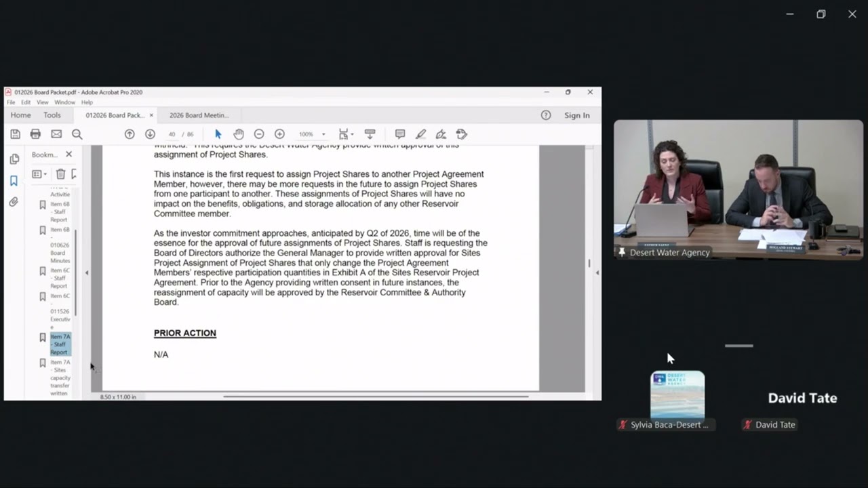Viewport: 868px width, 488px height.
Task: Switch to 2026 Board Meeting tab
Action: pos(199,115)
